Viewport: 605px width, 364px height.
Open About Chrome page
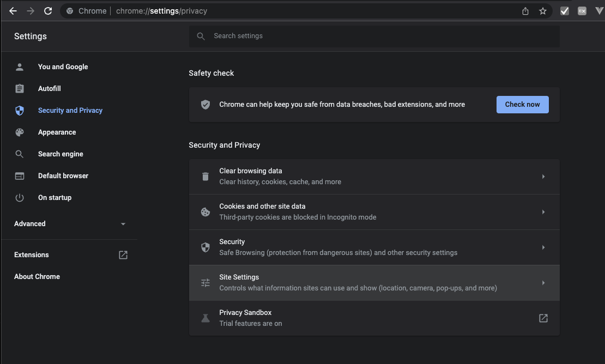[37, 277]
